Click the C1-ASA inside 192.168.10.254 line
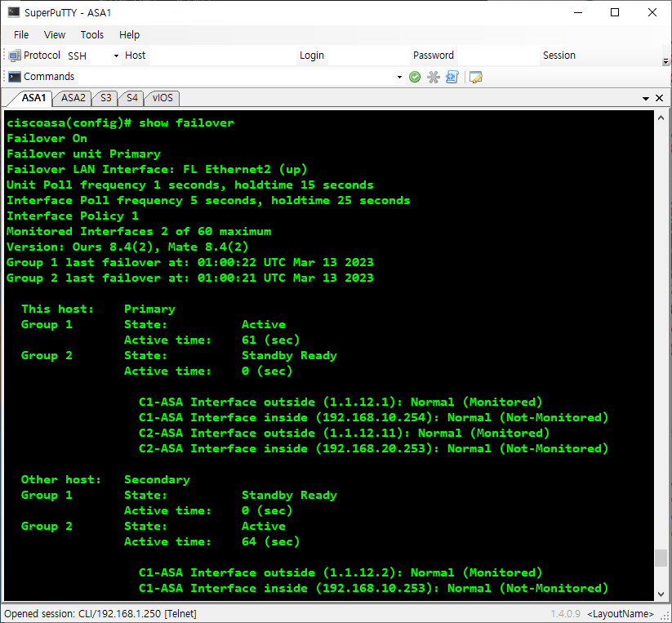This screenshot has height=623, width=672. [x=374, y=417]
